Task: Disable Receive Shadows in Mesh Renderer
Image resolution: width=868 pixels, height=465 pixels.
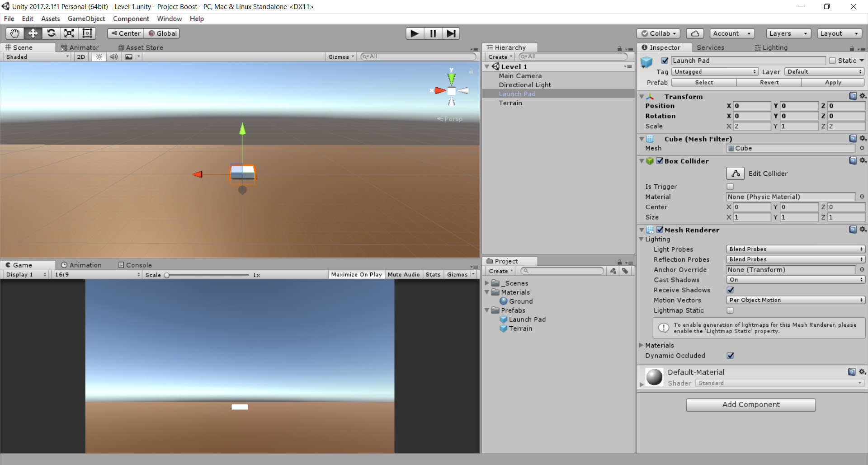Action: click(x=730, y=290)
